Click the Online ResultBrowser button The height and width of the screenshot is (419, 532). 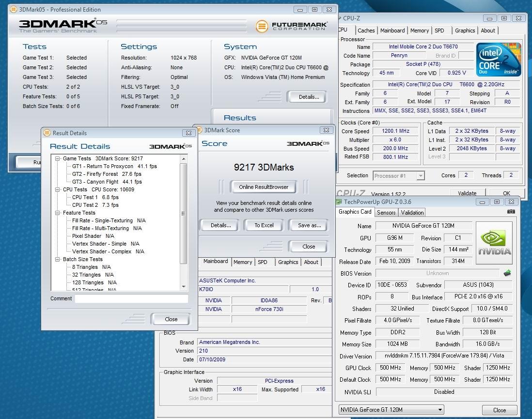pos(263,187)
